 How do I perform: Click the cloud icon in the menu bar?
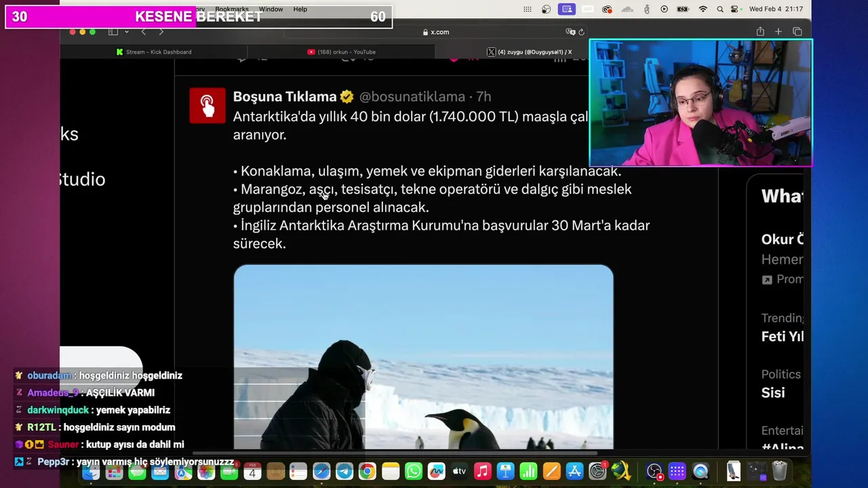pos(627,9)
